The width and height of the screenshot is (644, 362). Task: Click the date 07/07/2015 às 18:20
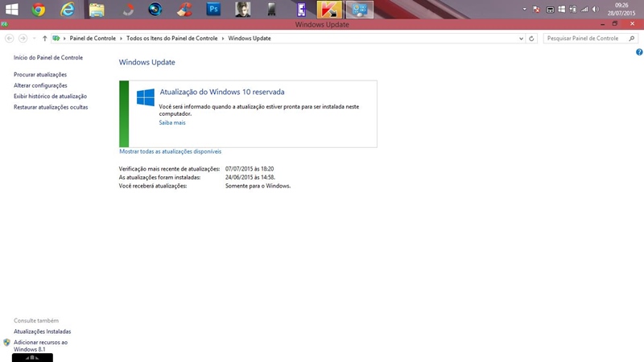point(250,169)
